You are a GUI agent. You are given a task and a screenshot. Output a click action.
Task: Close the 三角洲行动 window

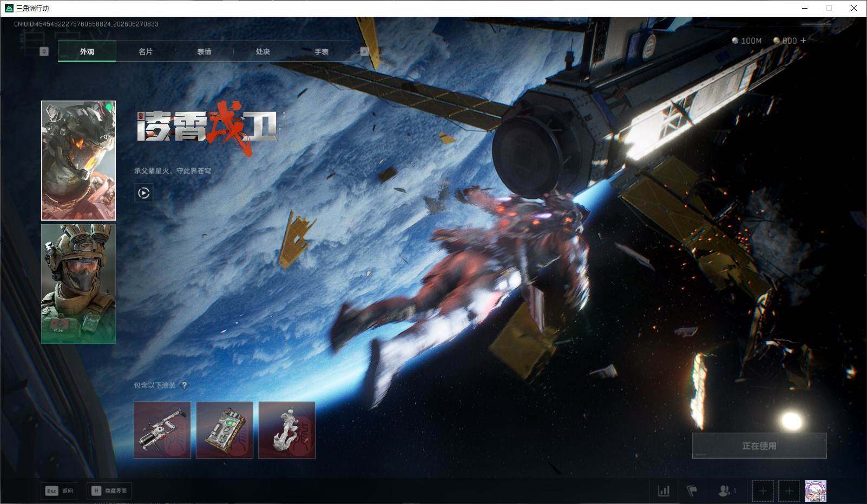coord(854,8)
